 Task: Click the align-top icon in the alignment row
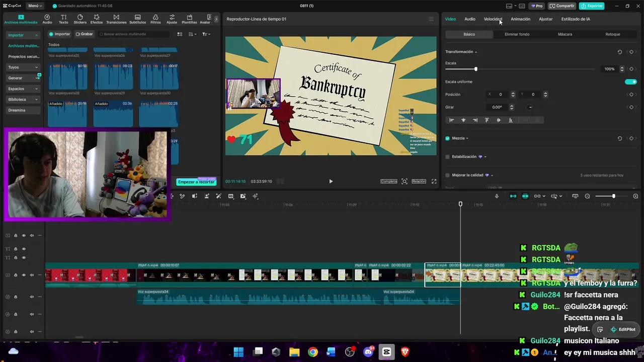tap(487, 120)
